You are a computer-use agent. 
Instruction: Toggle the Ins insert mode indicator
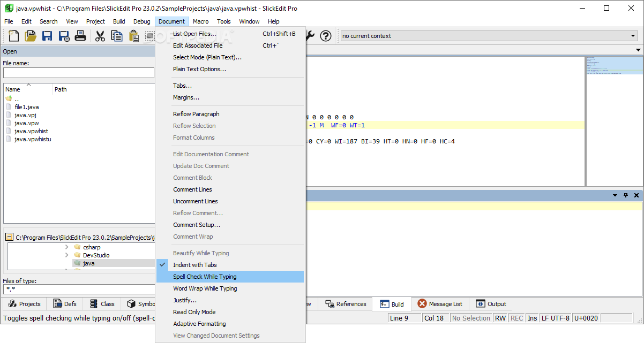[x=532, y=318]
